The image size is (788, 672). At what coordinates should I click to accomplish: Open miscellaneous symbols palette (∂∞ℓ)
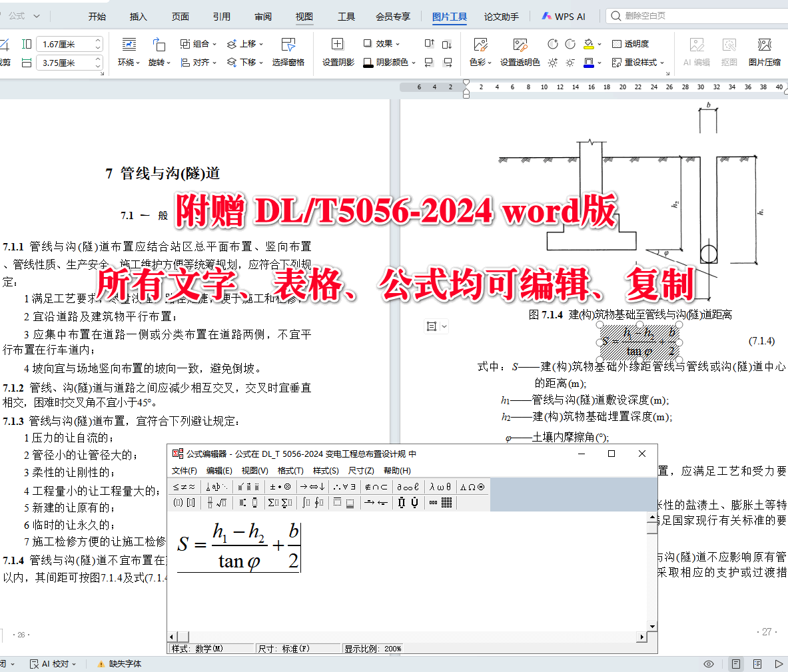coord(408,487)
